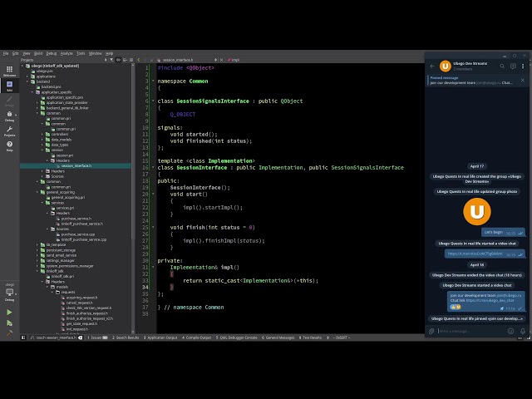532x399 pixels.
Task: Collapse the tinkoff_sdk folder
Action: tap(37, 271)
